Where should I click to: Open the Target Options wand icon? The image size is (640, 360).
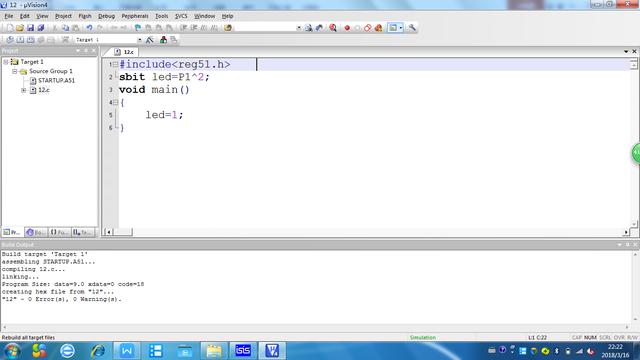pyautogui.click(x=150, y=40)
